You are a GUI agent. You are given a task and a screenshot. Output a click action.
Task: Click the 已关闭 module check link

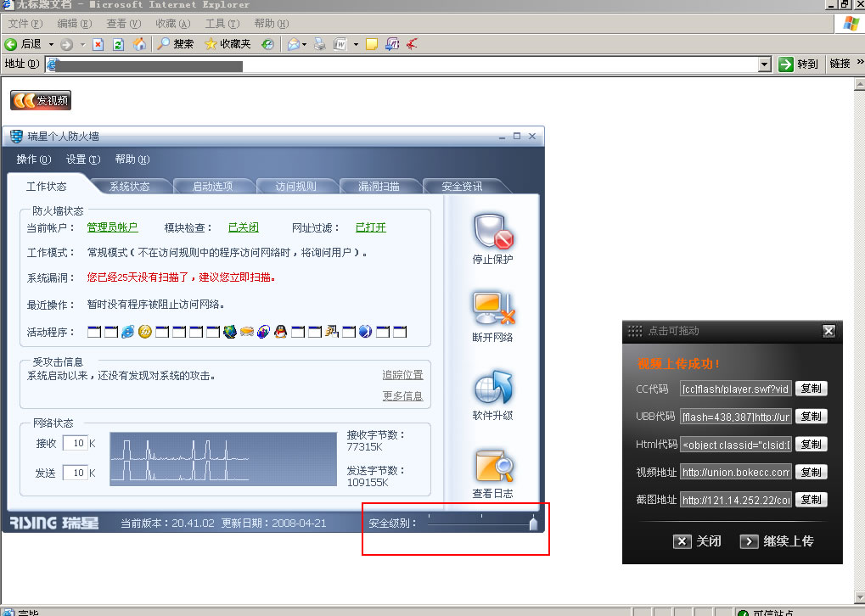[x=244, y=227]
